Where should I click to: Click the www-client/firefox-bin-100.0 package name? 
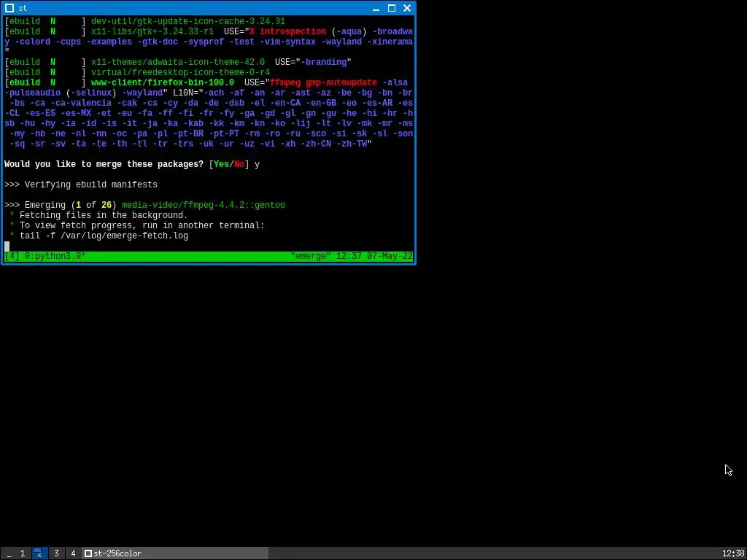163,82
